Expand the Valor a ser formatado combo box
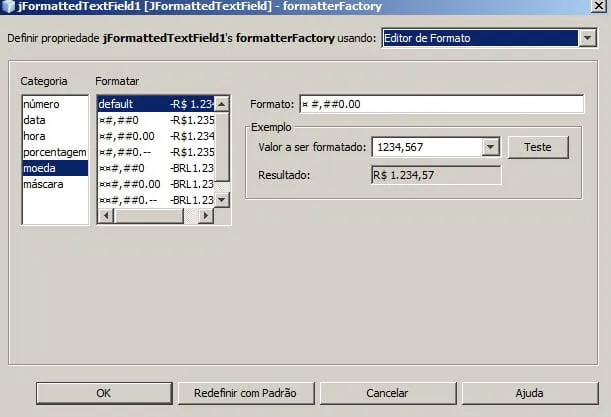 click(490, 147)
